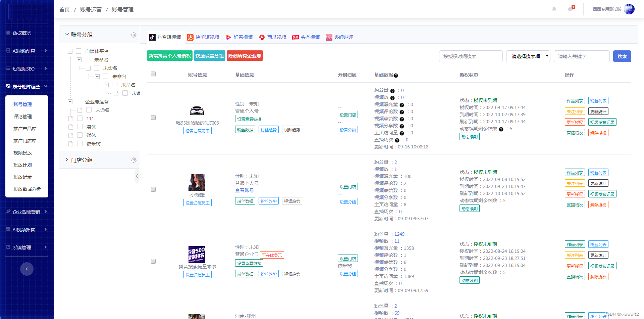Screen dimensions: 644x319
Task: Collapse the 账号分组 panel chevron
Action: [x=66, y=34]
